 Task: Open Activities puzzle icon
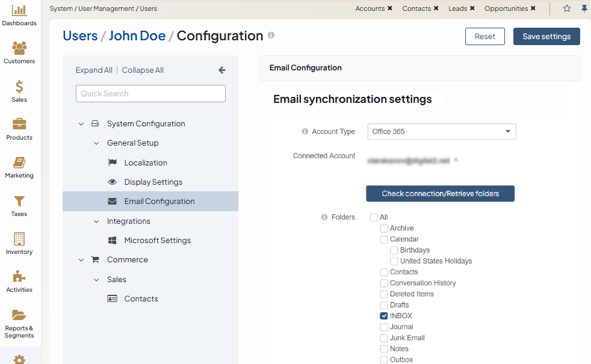(x=19, y=277)
